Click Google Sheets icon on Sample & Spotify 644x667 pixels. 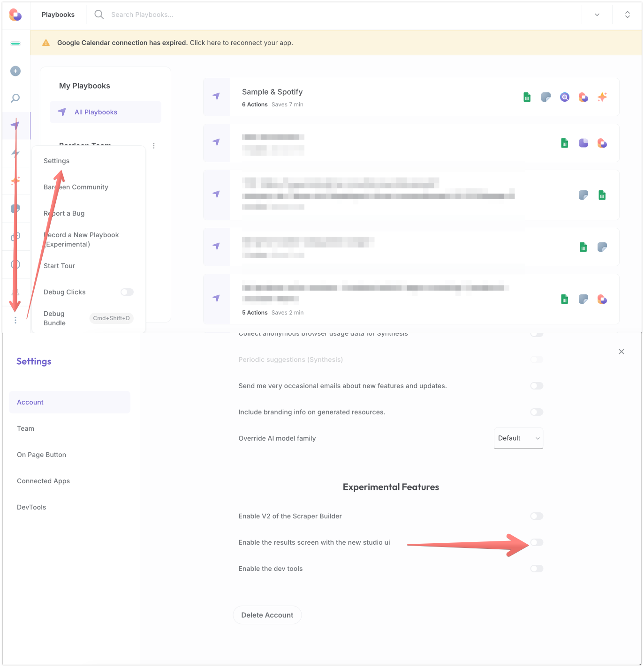coord(527,97)
